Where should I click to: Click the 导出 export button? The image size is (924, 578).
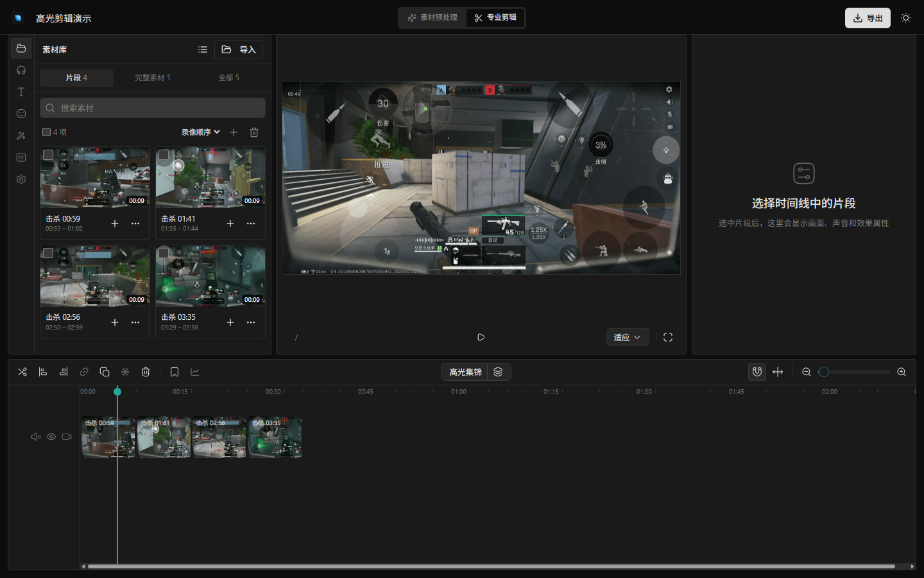868,18
